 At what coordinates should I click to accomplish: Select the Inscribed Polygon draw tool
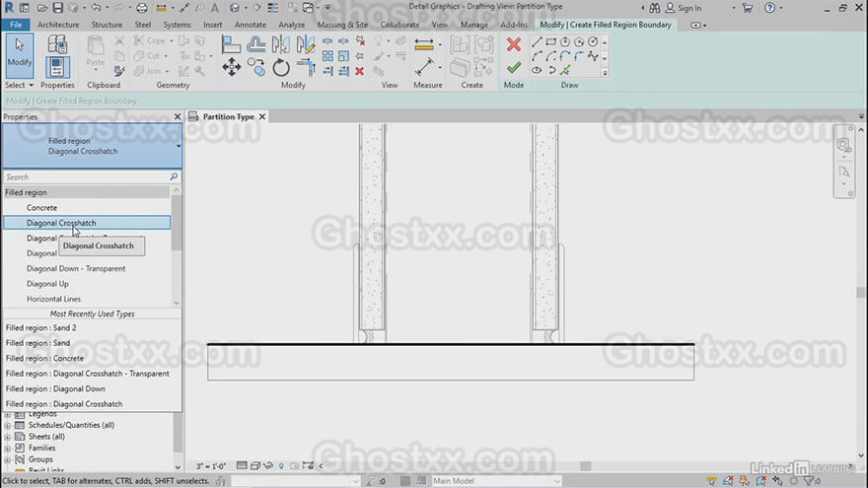(x=564, y=42)
